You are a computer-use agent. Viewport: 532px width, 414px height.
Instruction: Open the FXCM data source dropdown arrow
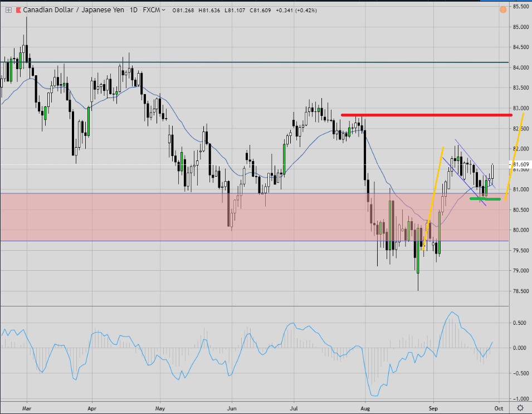click(164, 10)
